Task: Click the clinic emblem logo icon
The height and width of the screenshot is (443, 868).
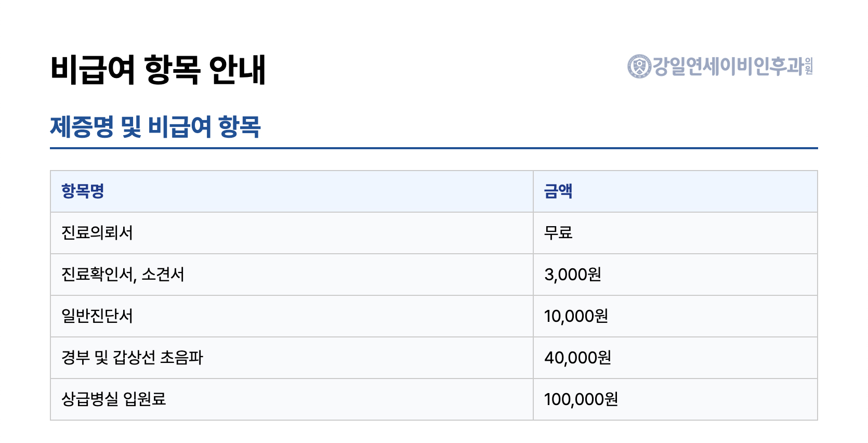Action: coord(639,67)
